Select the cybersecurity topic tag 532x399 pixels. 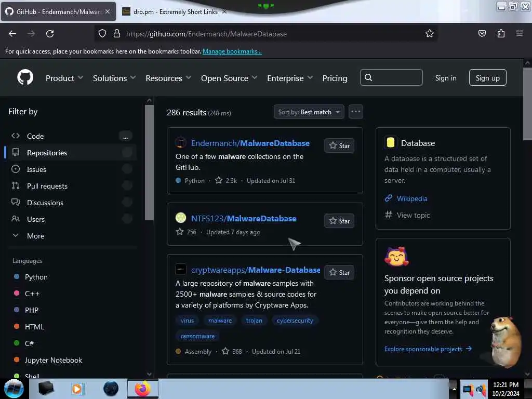pyautogui.click(x=295, y=321)
